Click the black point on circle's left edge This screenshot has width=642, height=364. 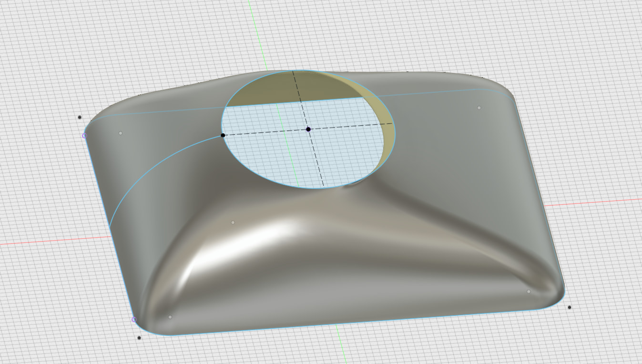(223, 135)
